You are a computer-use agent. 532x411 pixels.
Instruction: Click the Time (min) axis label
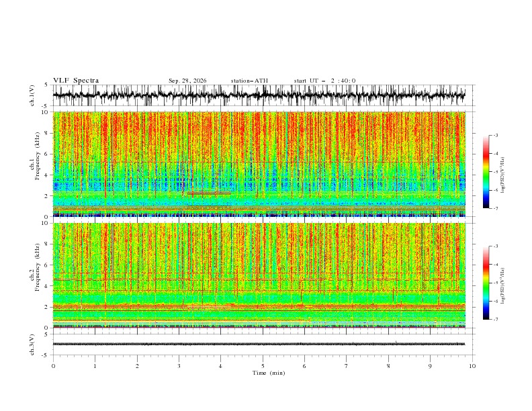(269, 373)
